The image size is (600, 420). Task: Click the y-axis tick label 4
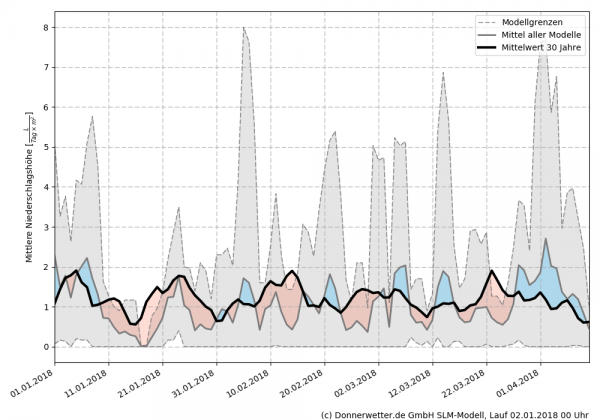[44, 187]
